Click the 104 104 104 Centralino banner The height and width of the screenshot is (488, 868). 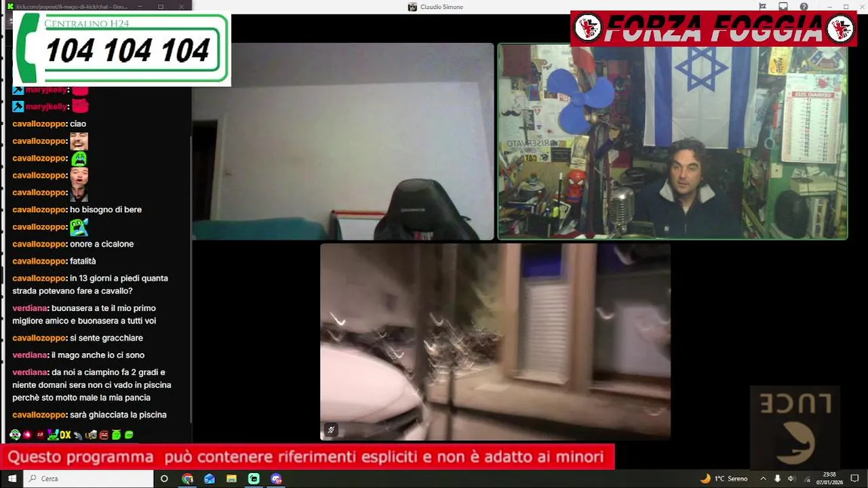point(122,49)
